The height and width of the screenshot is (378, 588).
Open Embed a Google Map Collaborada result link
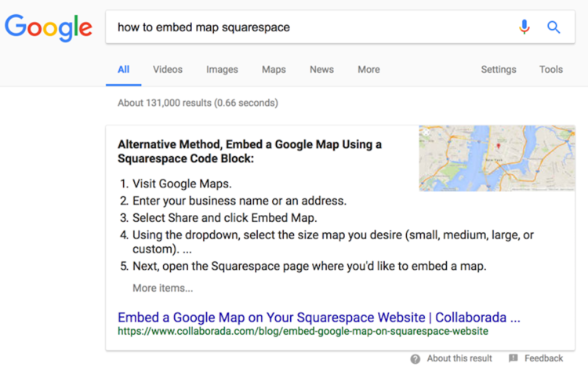319,318
